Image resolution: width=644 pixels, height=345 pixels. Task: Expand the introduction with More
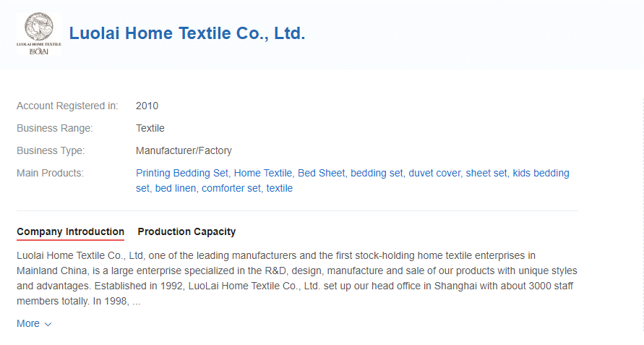(28, 323)
